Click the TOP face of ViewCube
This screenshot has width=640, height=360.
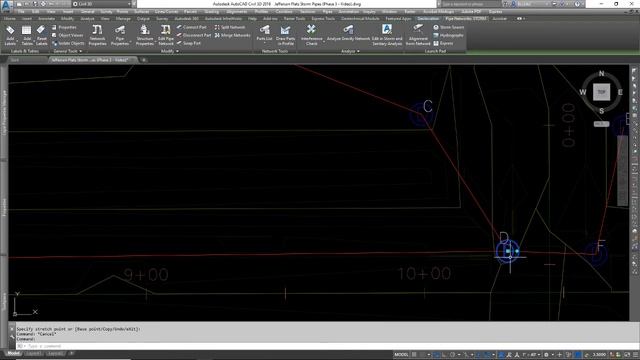click(x=601, y=92)
